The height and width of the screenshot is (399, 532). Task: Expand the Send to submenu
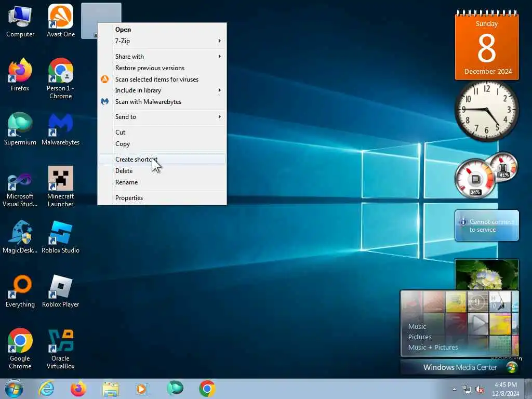[162, 117]
